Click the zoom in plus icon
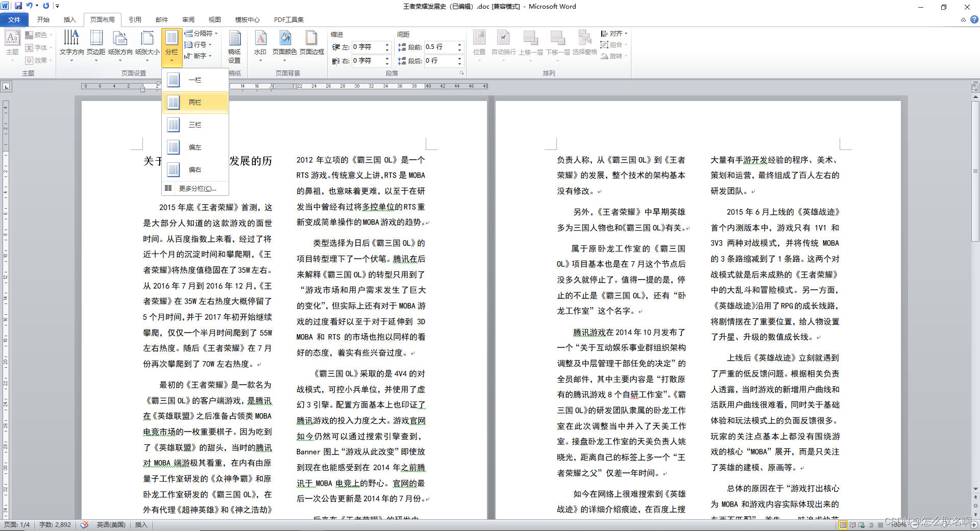The height and width of the screenshot is (531, 980). coord(975,525)
